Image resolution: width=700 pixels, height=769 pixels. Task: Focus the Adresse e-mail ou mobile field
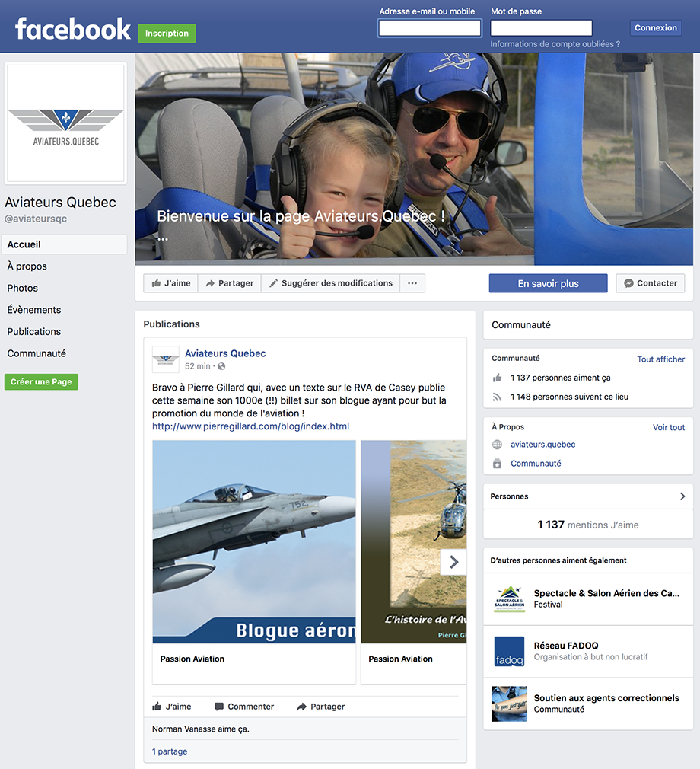click(x=429, y=28)
